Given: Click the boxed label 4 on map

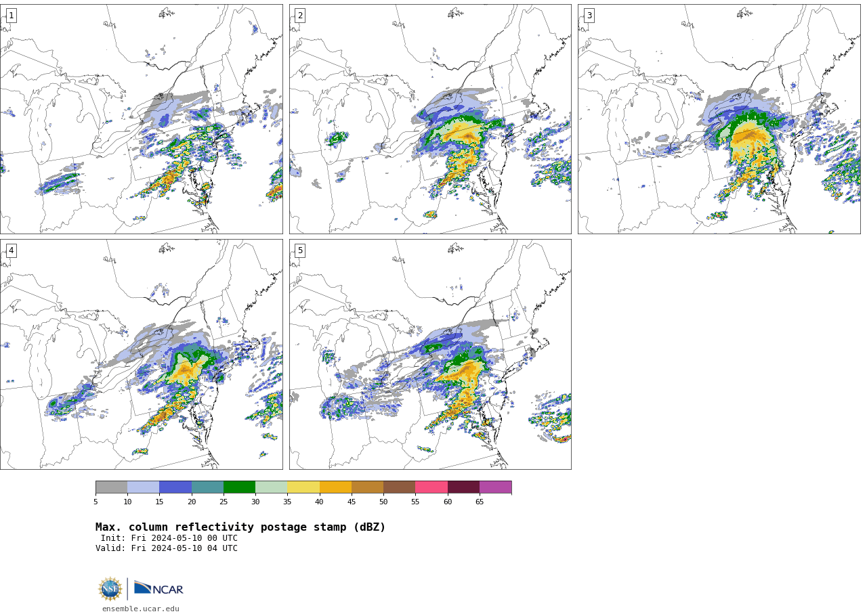Looking at the screenshot, I should pyautogui.click(x=11, y=250).
